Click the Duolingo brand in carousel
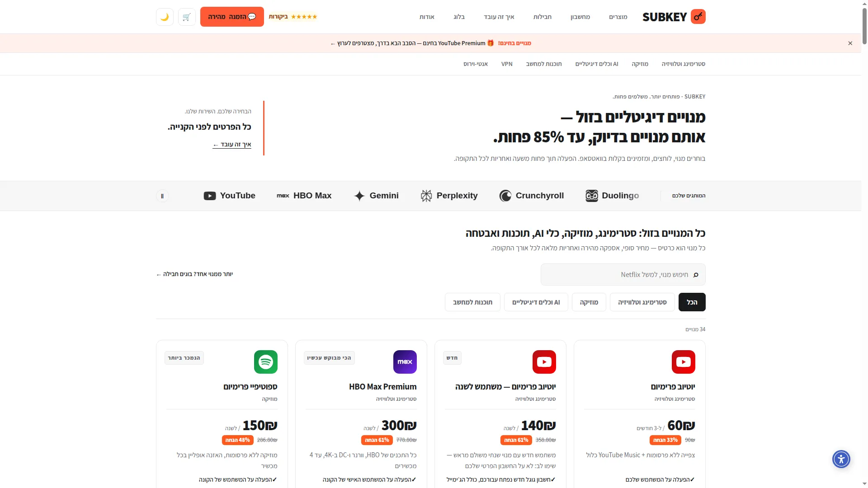The image size is (868, 488). (x=612, y=196)
